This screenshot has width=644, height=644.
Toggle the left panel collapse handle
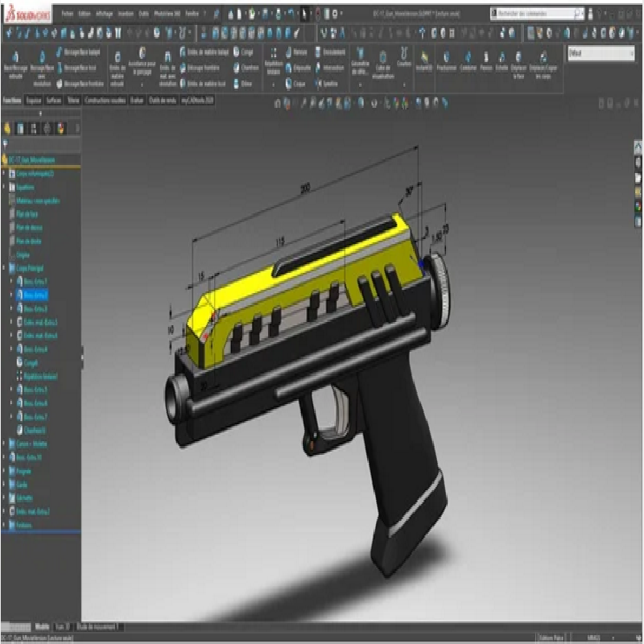tap(82, 357)
